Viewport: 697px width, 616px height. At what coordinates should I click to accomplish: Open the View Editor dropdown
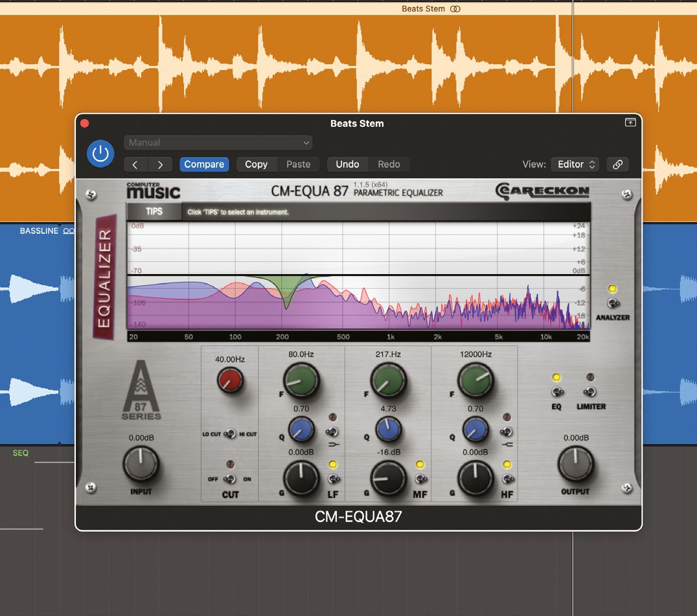click(575, 165)
